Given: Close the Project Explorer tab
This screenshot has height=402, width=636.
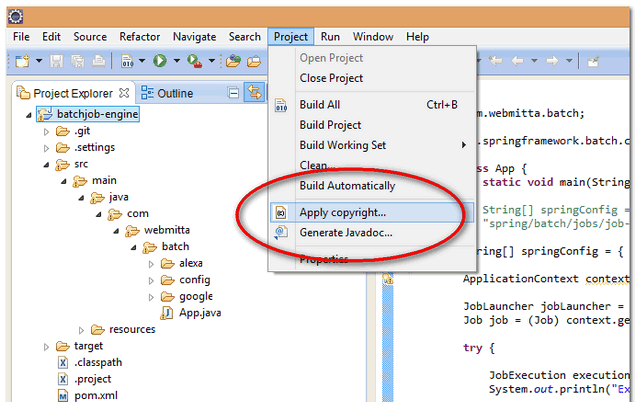Looking at the screenshot, I should point(124,93).
